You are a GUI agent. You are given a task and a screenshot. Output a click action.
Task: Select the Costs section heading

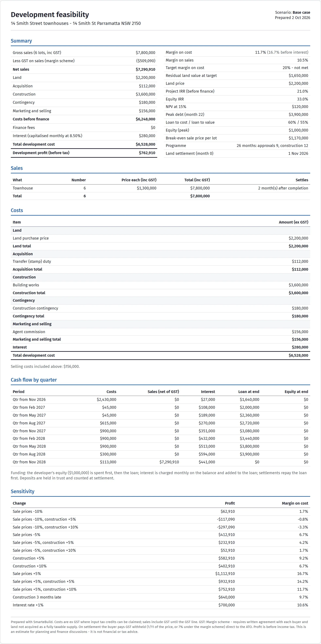point(17,210)
